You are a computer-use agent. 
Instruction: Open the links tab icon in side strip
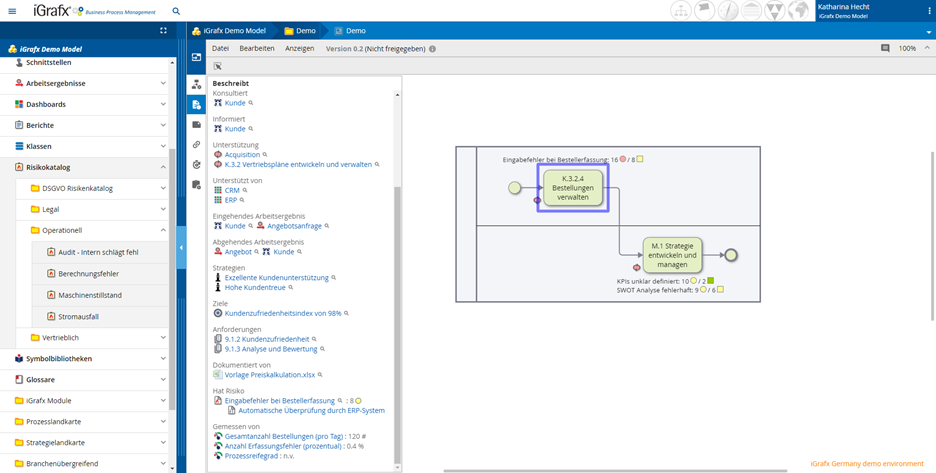coord(196,145)
